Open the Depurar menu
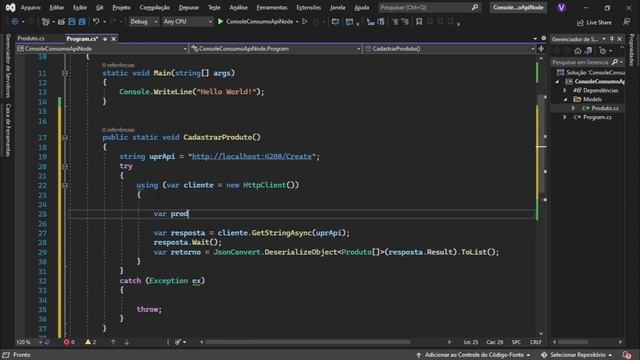The height and width of the screenshot is (360, 640). click(189, 7)
